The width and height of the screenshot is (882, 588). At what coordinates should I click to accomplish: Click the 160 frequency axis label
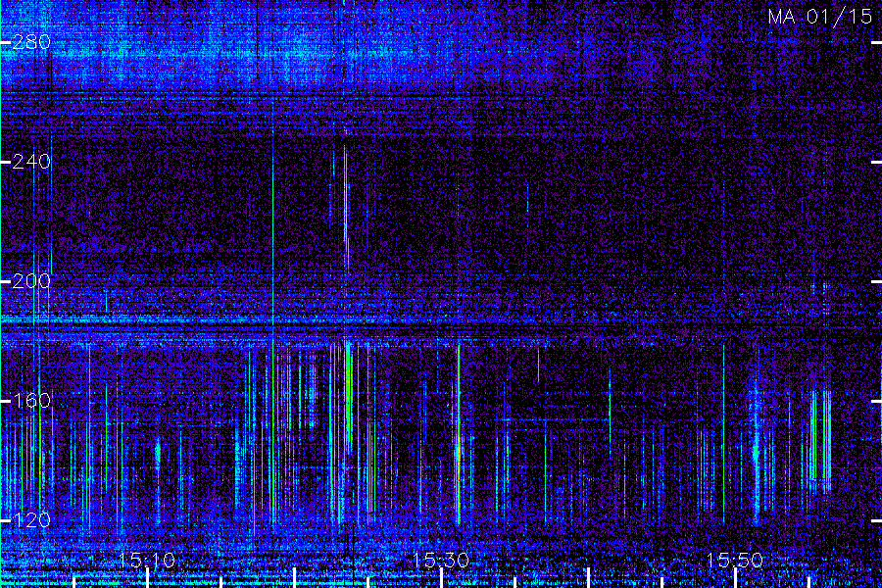pyautogui.click(x=31, y=401)
